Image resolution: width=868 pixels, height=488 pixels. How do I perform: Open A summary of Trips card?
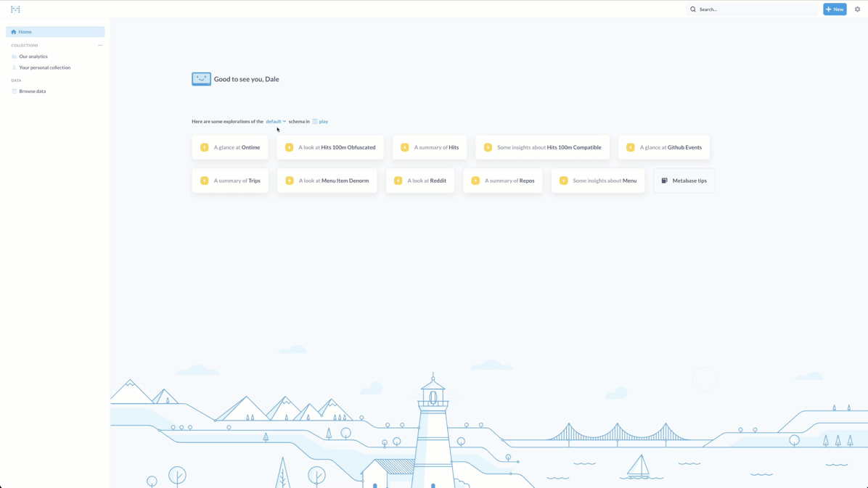tap(230, 181)
